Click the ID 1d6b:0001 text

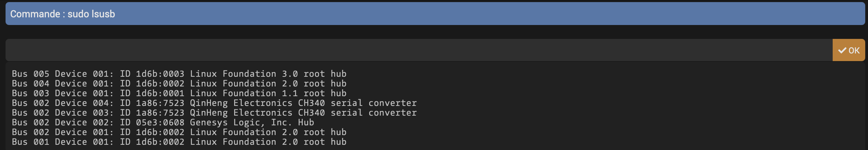click(152, 93)
